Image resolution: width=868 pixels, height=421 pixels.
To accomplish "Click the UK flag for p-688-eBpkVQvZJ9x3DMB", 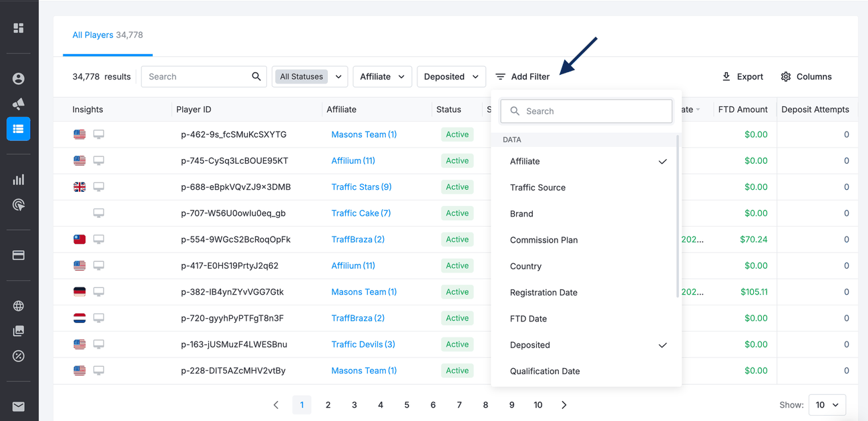I will click(79, 187).
